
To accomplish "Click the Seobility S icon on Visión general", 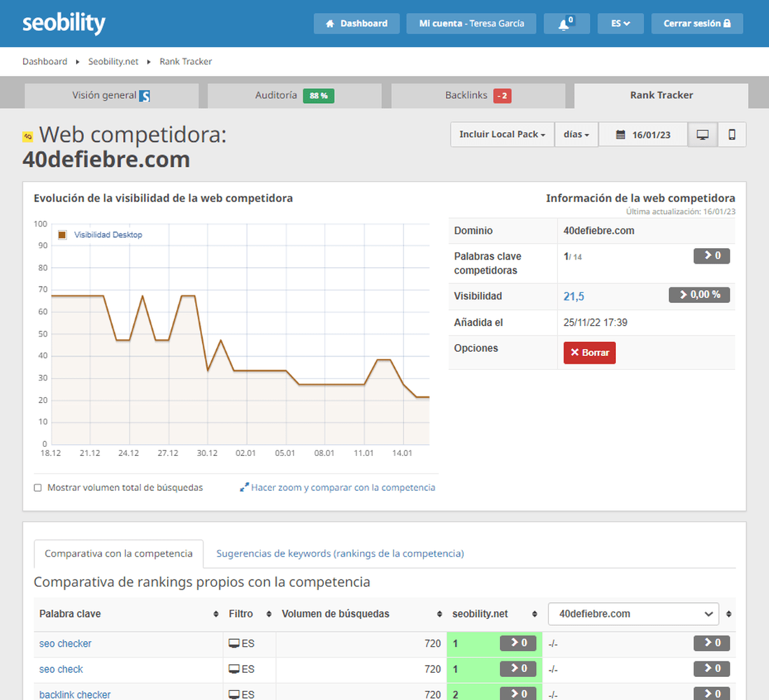I will click(145, 96).
